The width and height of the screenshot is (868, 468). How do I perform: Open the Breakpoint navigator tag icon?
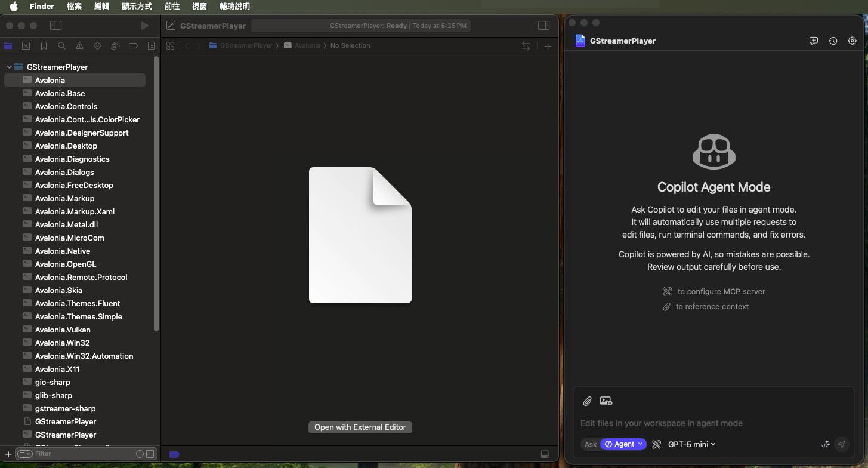pos(133,45)
